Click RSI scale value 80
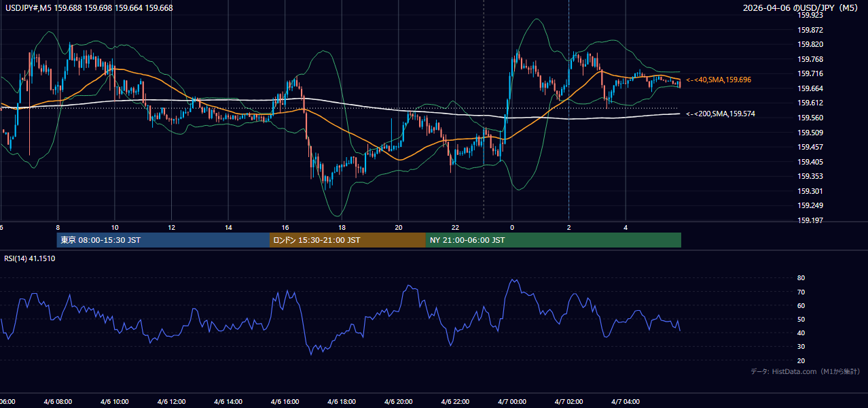This screenshot has width=868, height=408. tap(801, 278)
